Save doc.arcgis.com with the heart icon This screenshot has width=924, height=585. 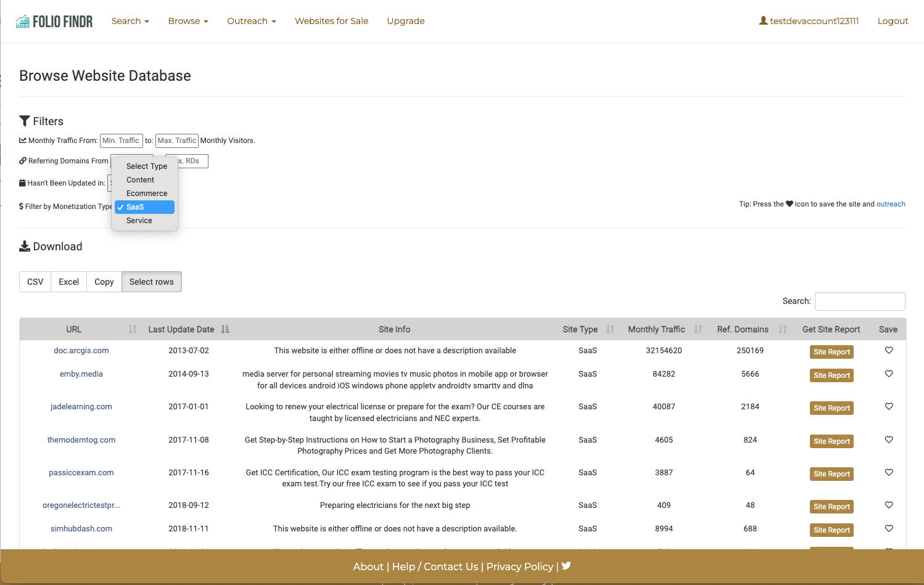(889, 350)
